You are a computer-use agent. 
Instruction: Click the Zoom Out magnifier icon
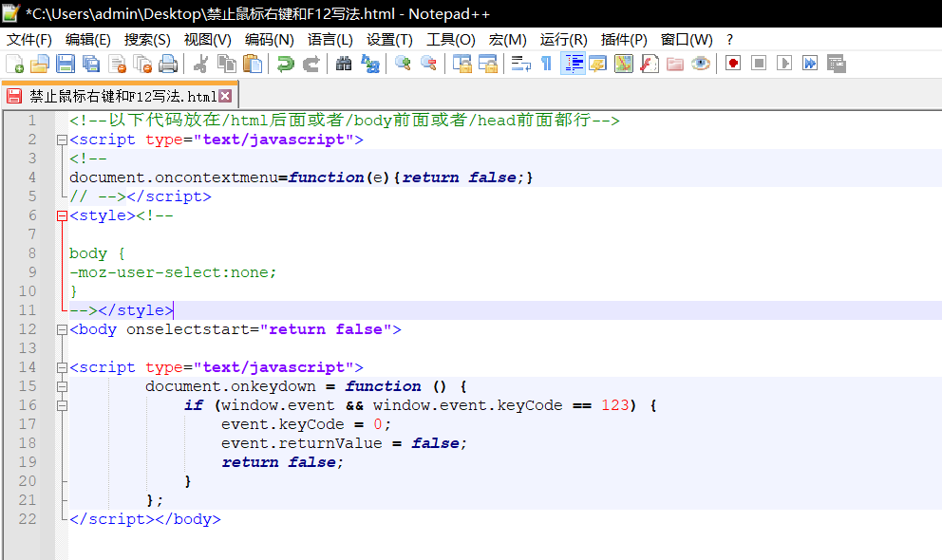point(428,64)
